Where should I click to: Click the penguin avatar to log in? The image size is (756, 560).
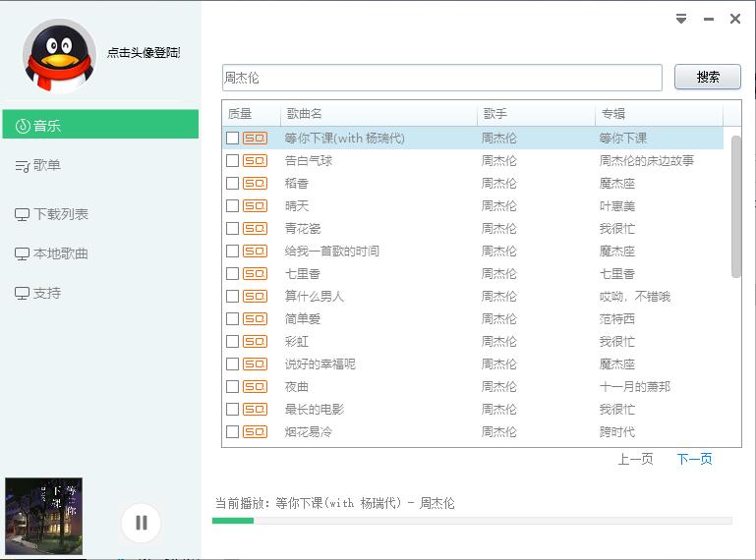59,56
